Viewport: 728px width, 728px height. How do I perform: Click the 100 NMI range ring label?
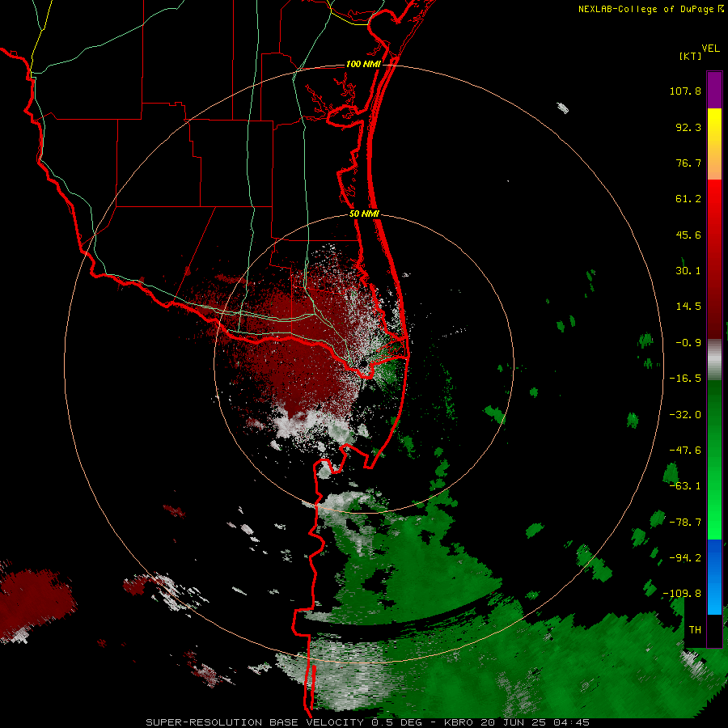[x=363, y=64]
